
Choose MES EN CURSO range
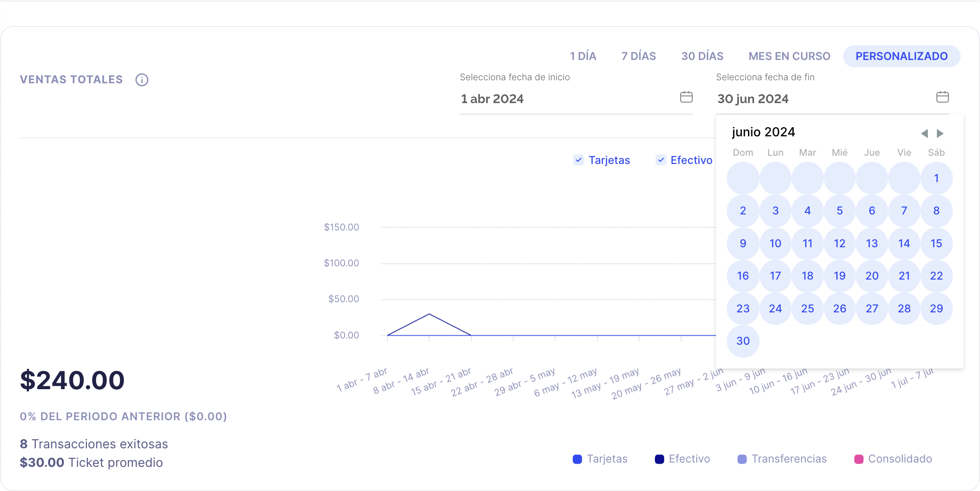[x=789, y=56]
